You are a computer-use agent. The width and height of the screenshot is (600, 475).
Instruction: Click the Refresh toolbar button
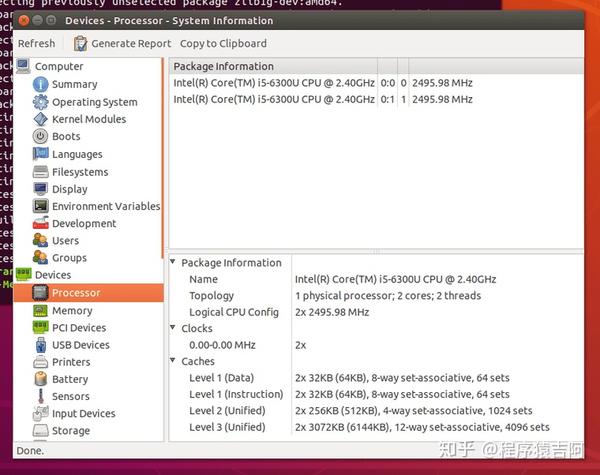37,44
